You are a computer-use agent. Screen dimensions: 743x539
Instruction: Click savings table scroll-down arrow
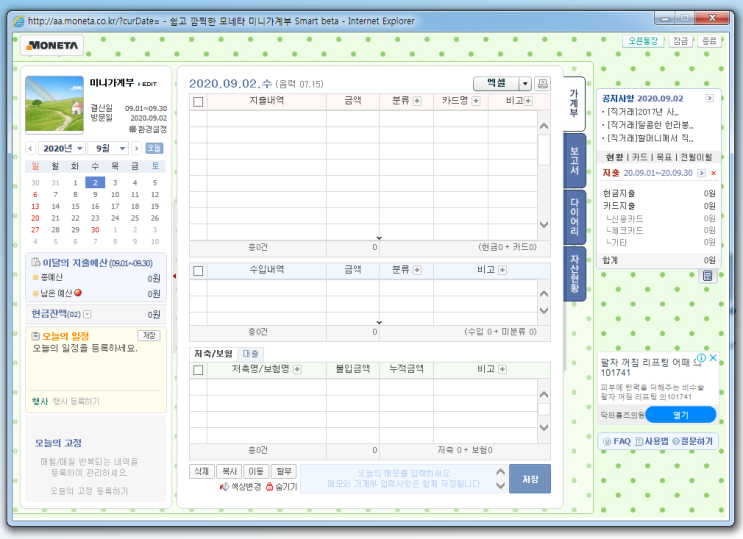coord(544,427)
